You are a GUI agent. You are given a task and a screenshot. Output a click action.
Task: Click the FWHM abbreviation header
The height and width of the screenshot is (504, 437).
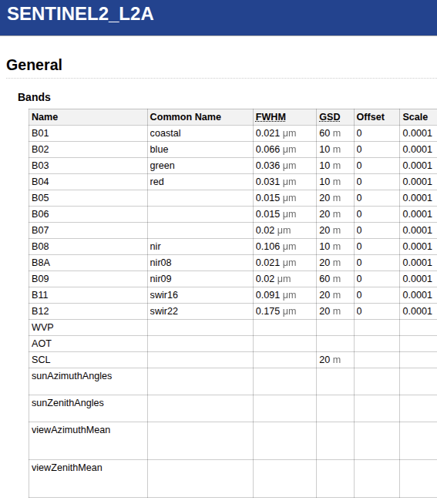[271, 117]
